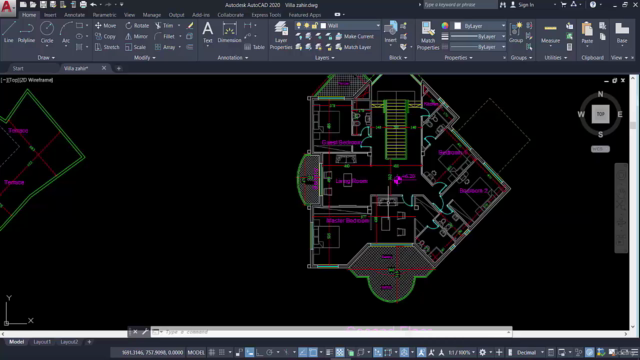The image size is (640, 360).
Task: Select the Circle tool
Action: point(47,32)
